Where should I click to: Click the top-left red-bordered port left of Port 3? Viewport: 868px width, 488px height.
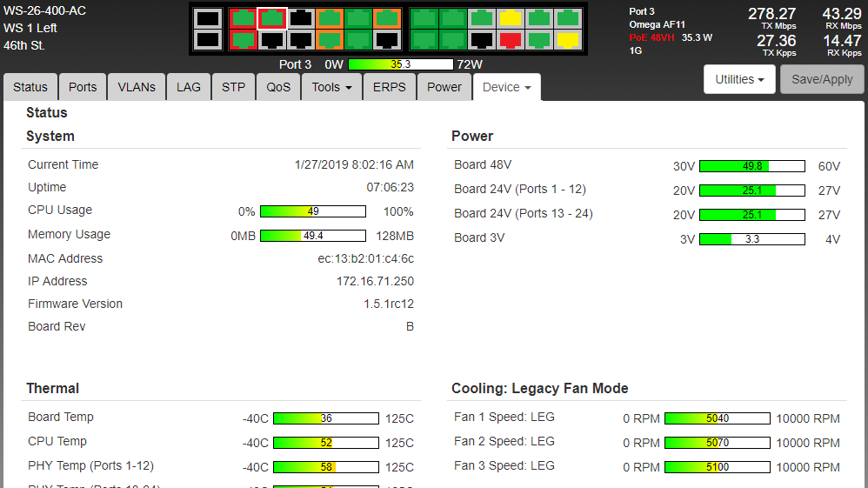tap(243, 18)
